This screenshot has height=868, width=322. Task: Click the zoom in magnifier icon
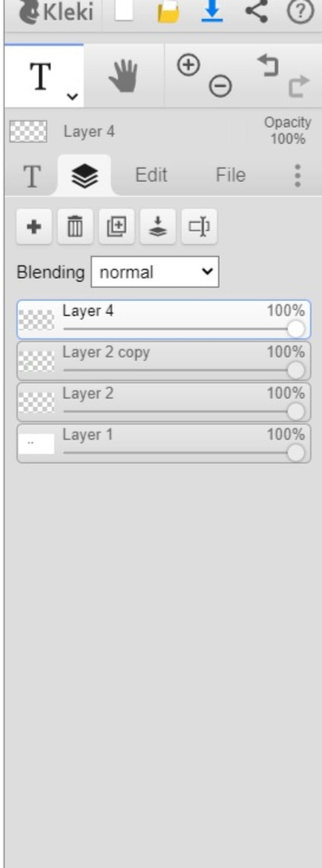coord(188,64)
